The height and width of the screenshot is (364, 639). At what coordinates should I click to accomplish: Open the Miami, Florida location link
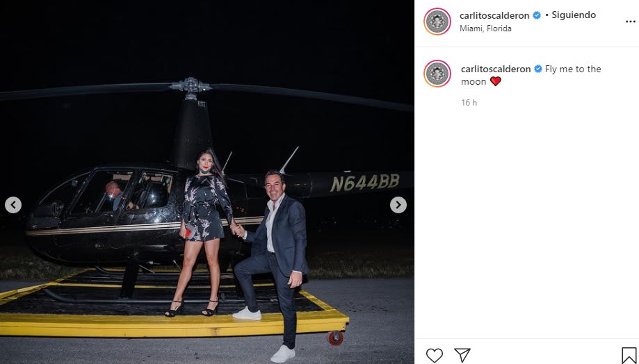(x=485, y=28)
